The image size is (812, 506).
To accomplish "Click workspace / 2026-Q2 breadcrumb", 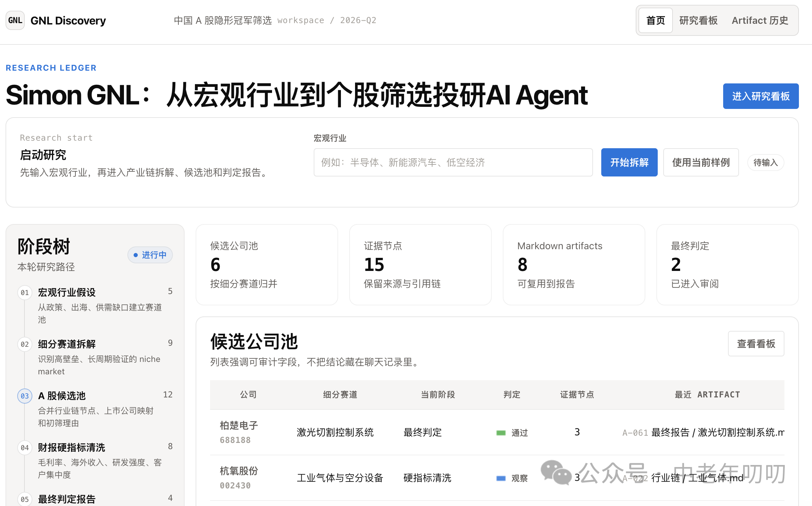I will 327,20.
